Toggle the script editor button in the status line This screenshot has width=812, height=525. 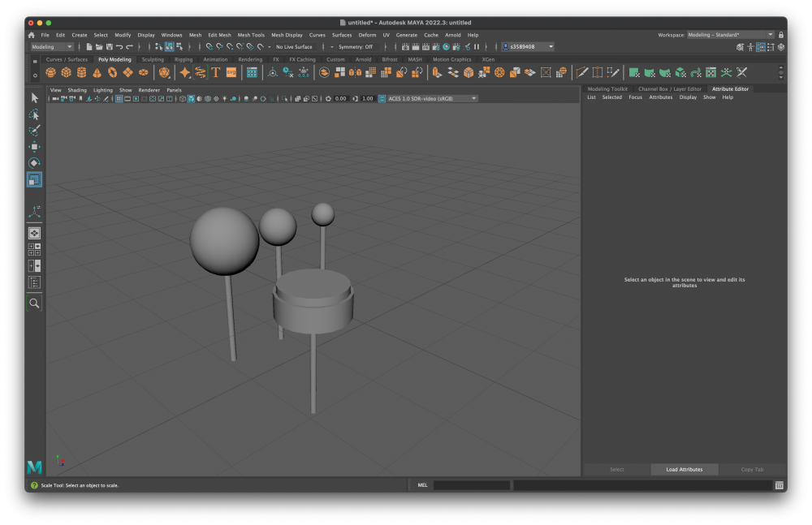(779, 485)
